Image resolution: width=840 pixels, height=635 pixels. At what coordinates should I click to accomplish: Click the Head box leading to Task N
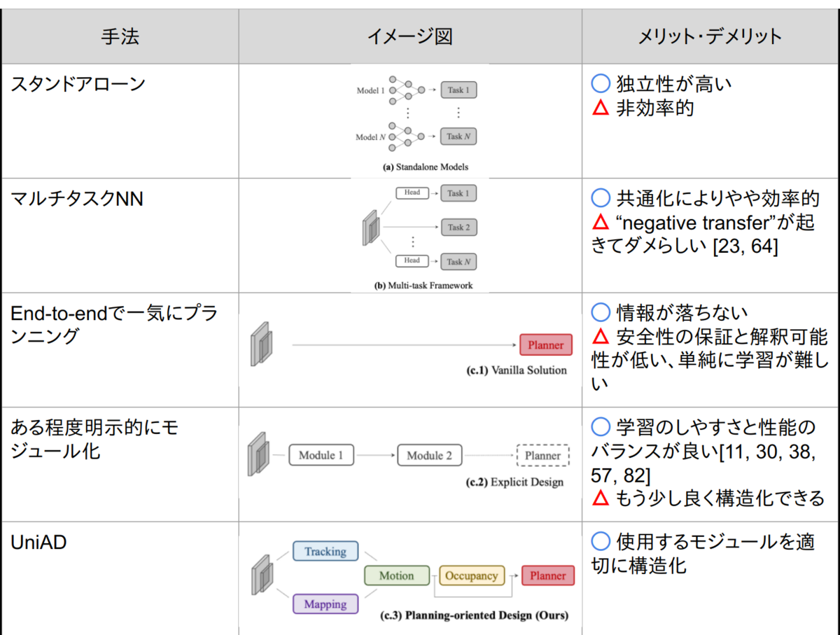pyautogui.click(x=412, y=260)
